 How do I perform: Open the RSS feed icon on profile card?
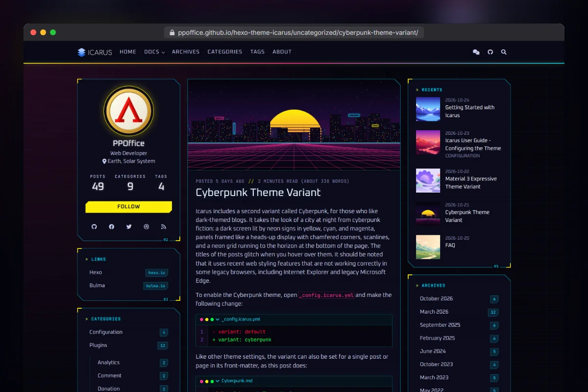point(164,226)
